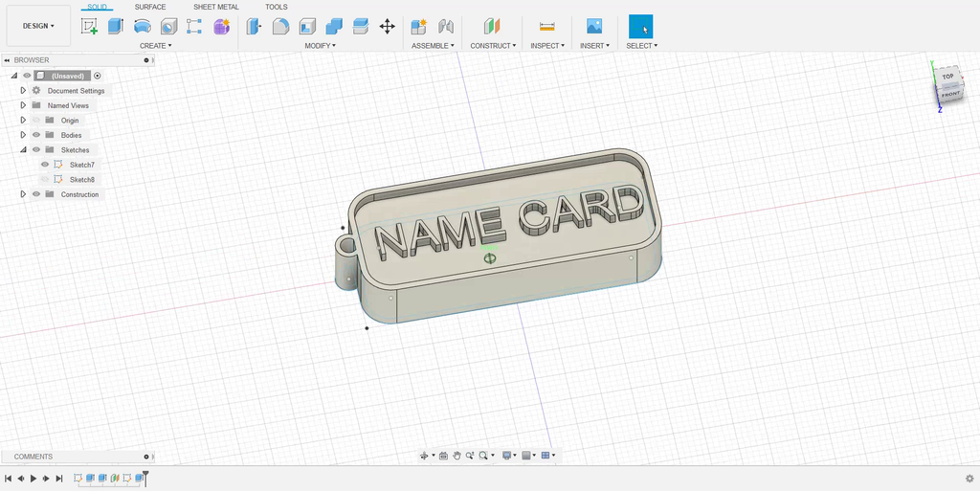The image size is (980, 491).
Task: Collapse the Sketches folder
Action: [x=23, y=150]
